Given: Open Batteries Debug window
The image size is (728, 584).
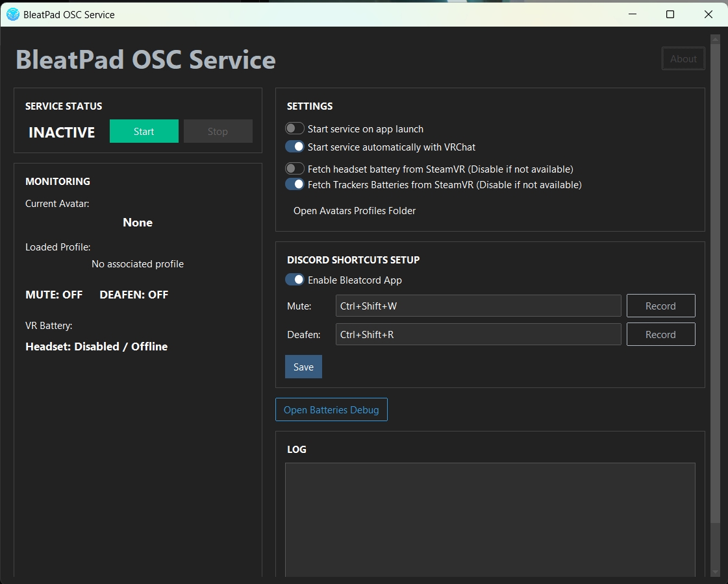Looking at the screenshot, I should pyautogui.click(x=331, y=409).
